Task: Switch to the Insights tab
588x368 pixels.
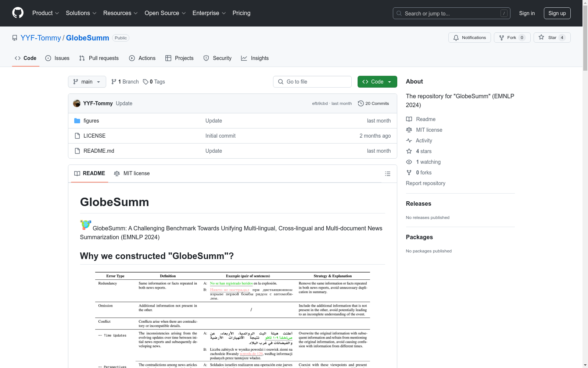Action: point(255,58)
